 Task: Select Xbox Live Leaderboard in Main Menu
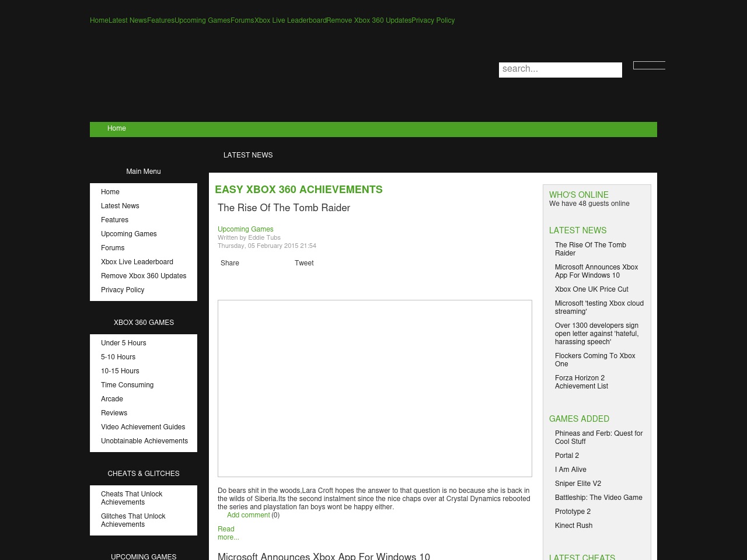point(137,262)
